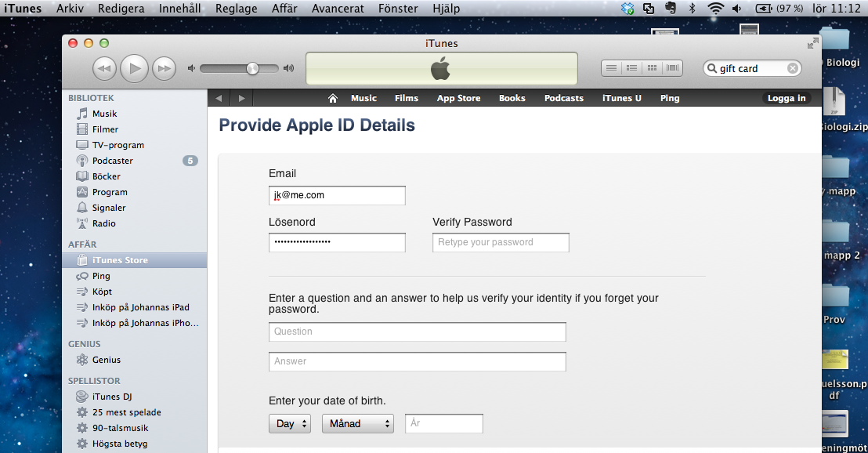
Task: Open the Affär menu
Action: 284,9
